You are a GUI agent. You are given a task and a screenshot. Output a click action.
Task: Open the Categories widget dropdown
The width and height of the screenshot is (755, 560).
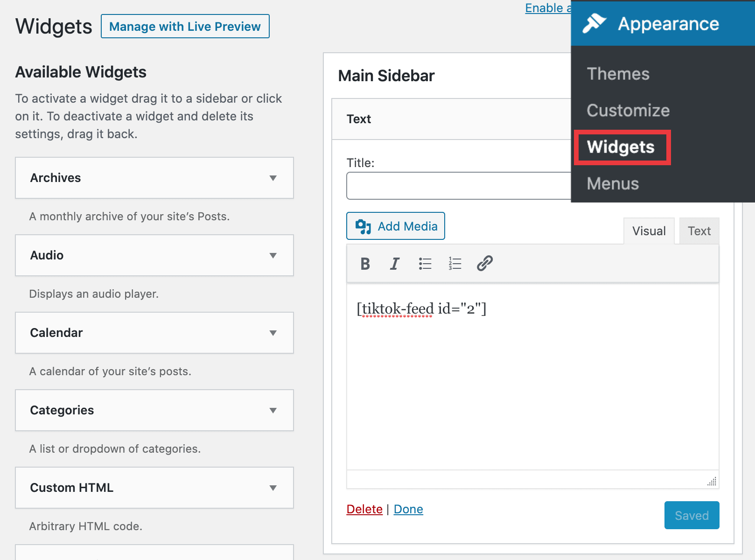[273, 410]
